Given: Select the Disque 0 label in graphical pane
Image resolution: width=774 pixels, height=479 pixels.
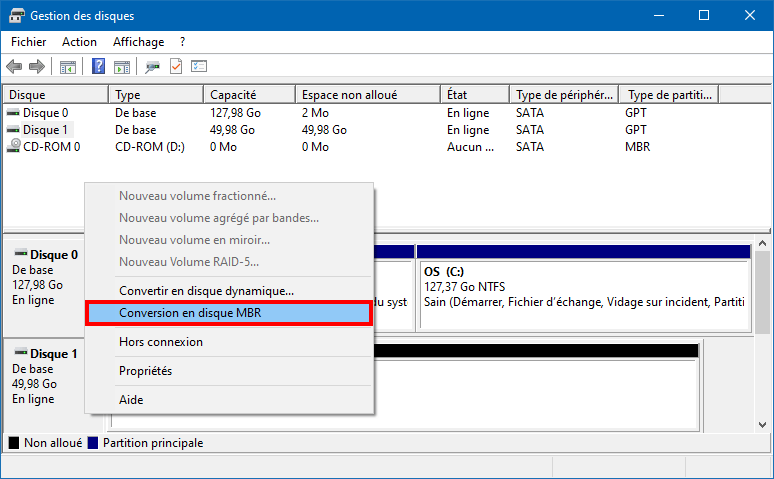Looking at the screenshot, I should (x=54, y=255).
